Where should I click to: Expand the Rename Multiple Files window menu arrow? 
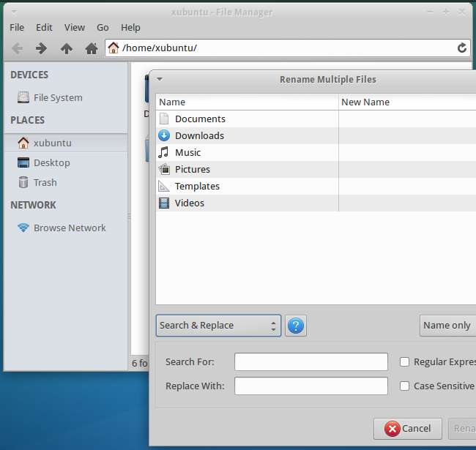[160, 79]
